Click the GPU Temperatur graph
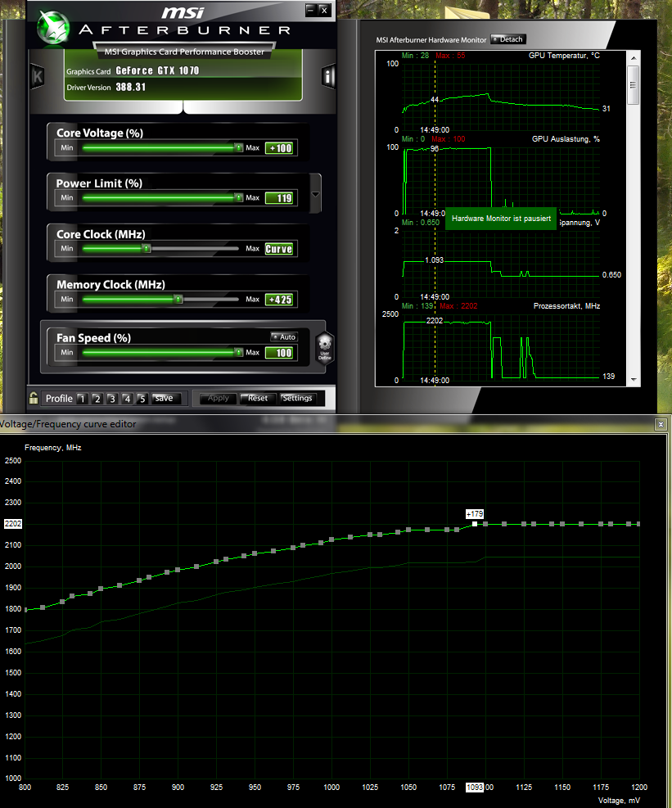Image resolution: width=672 pixels, height=808 pixels. (501, 97)
